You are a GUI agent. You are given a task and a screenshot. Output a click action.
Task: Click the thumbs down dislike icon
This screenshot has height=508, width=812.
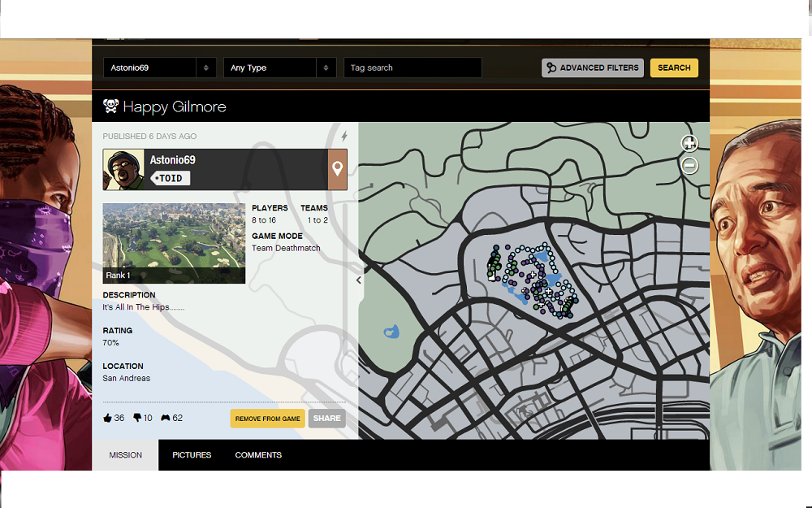pyautogui.click(x=137, y=419)
